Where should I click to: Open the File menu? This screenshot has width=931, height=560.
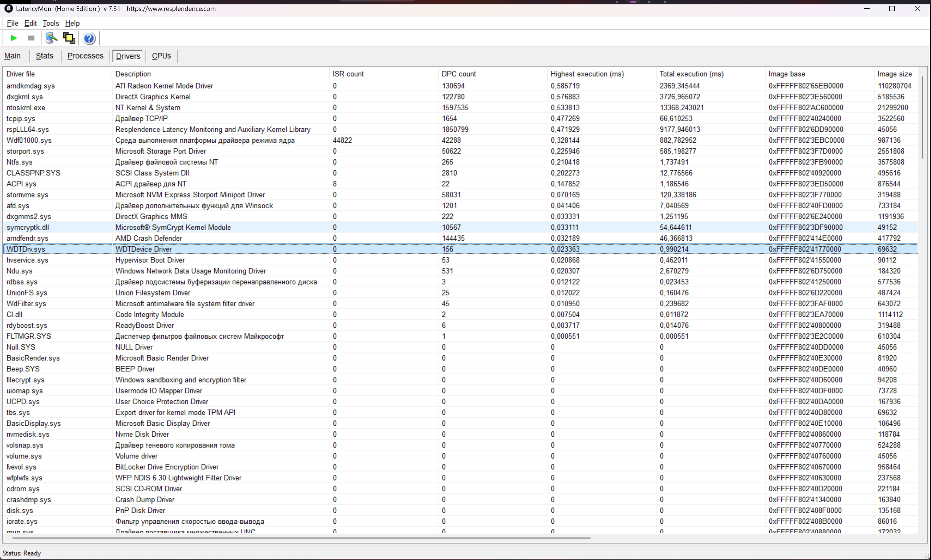tap(12, 23)
